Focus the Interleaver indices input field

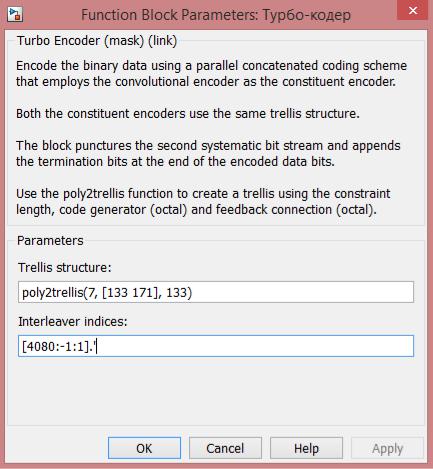pos(216,346)
